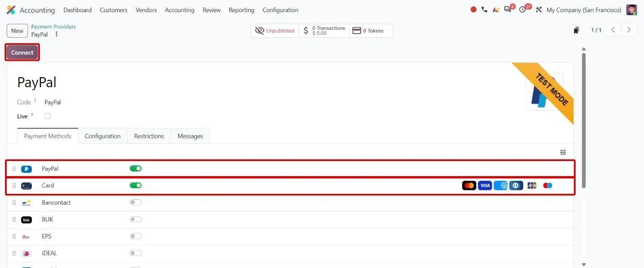Click the red recording indicator icon
Viewport: 644px width, 268px height.
coord(473,10)
